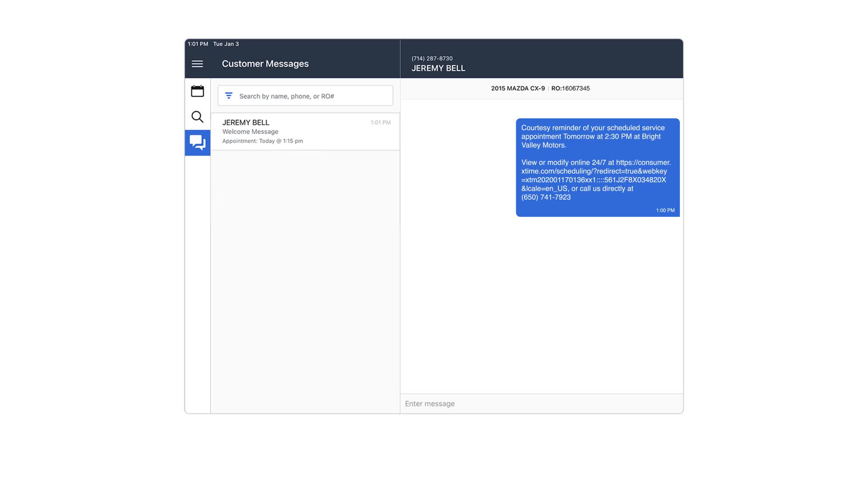Open the navigation drawer via hamburger icon
Screen dimensions: 868x488
197,64
